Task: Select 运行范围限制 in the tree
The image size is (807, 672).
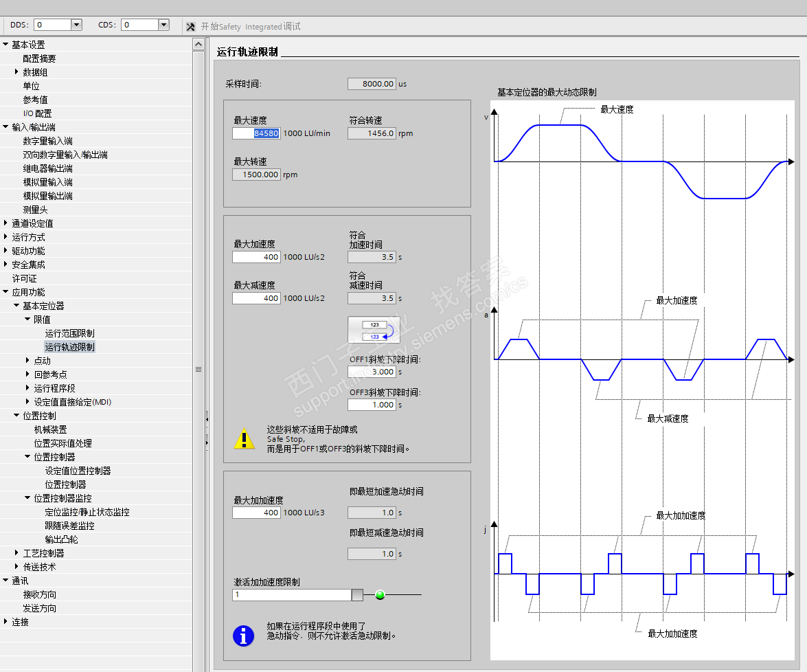Action: coord(69,333)
